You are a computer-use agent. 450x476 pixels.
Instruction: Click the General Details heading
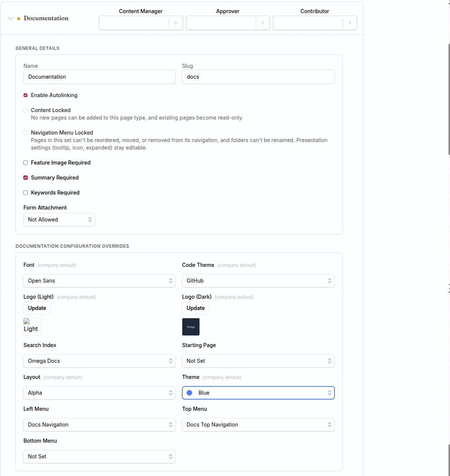(37, 48)
